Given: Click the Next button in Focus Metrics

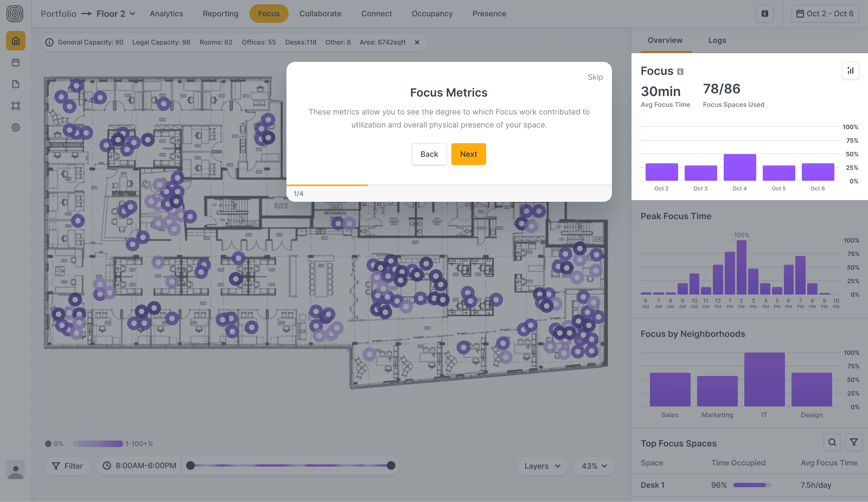Looking at the screenshot, I should pos(468,154).
